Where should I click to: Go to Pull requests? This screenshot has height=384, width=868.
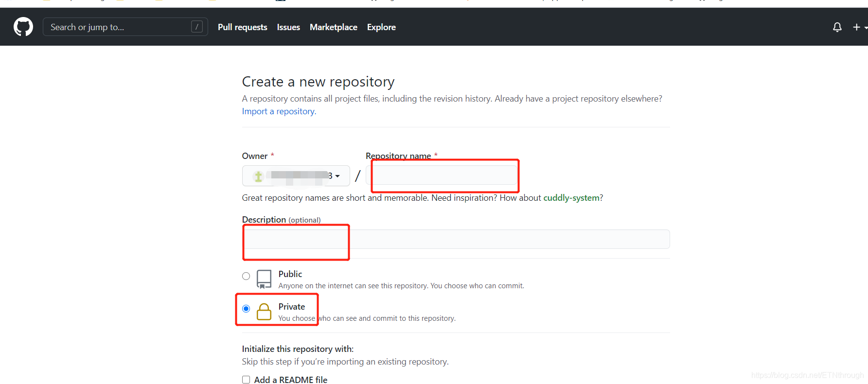[243, 27]
